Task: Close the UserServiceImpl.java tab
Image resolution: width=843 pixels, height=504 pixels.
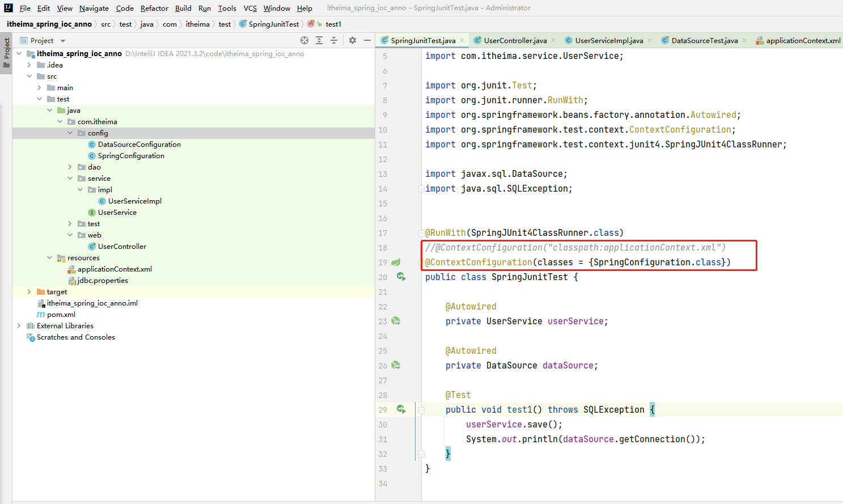Action: click(x=650, y=40)
